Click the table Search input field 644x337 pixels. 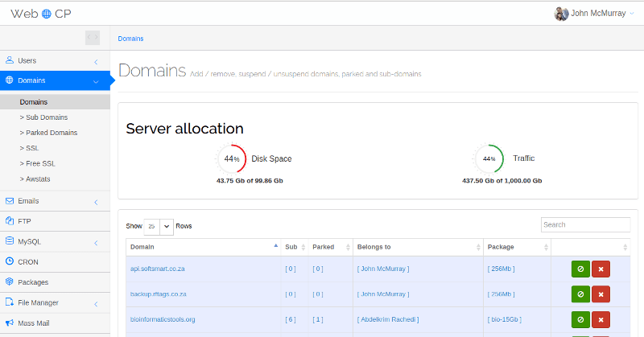585,224
